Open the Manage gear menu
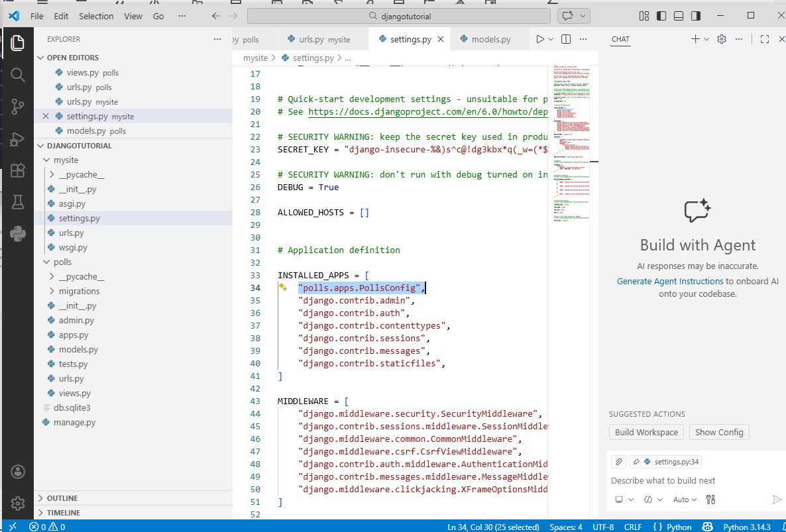Viewport: 786px width, 532px height. point(17,504)
